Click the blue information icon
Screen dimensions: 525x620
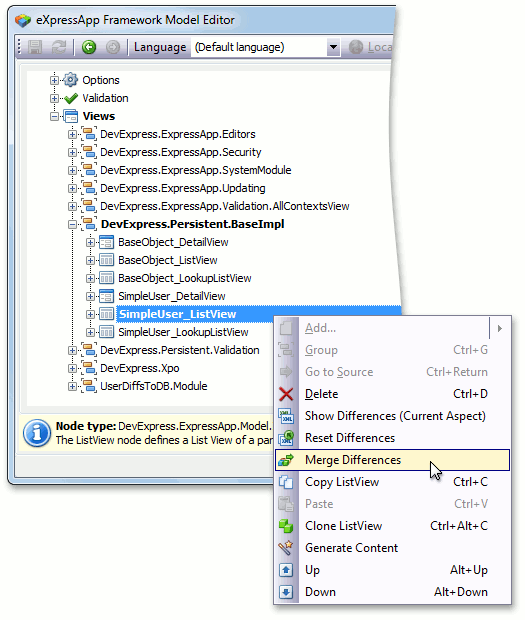(x=37, y=433)
